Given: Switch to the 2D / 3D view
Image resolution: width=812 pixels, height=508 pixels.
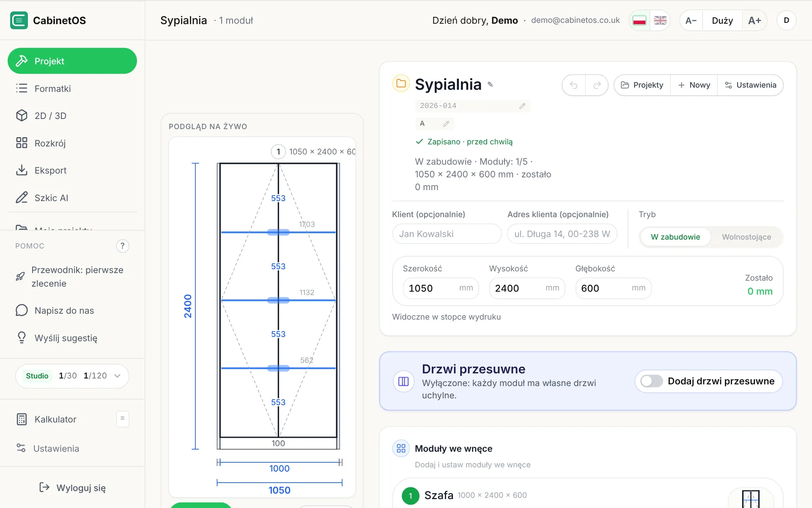Looking at the screenshot, I should (x=72, y=116).
